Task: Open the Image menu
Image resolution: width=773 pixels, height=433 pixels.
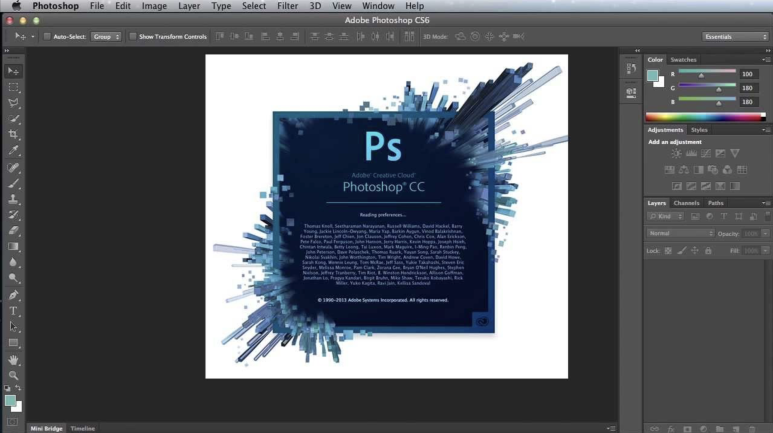Action: [154, 6]
